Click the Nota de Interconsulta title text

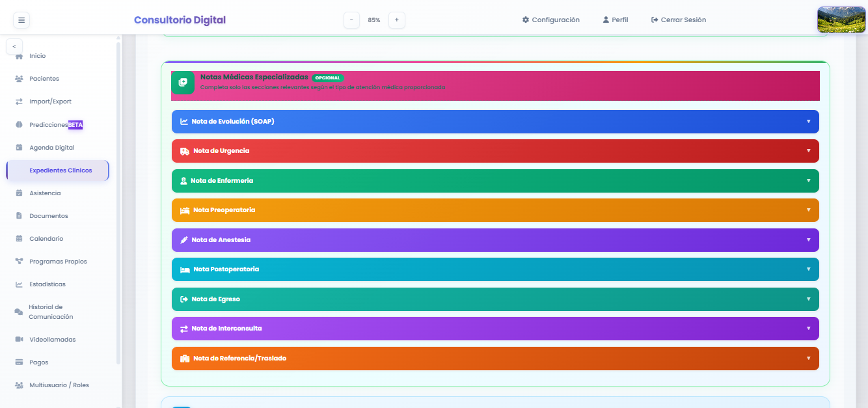(226, 329)
